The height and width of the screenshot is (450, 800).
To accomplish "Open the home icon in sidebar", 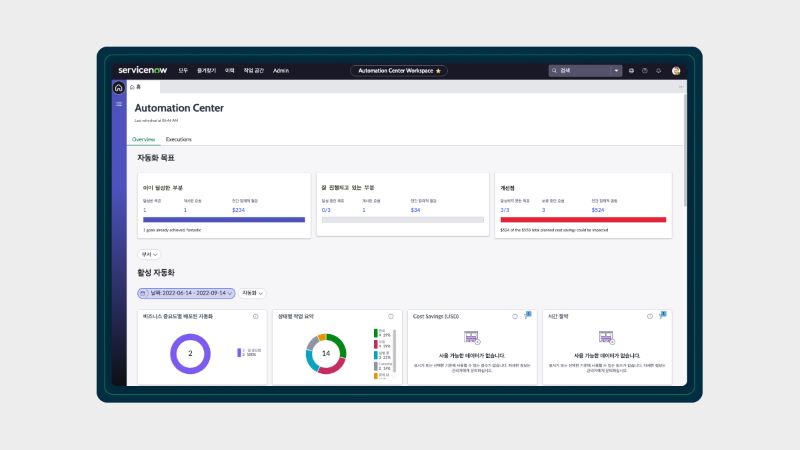I will [x=119, y=88].
